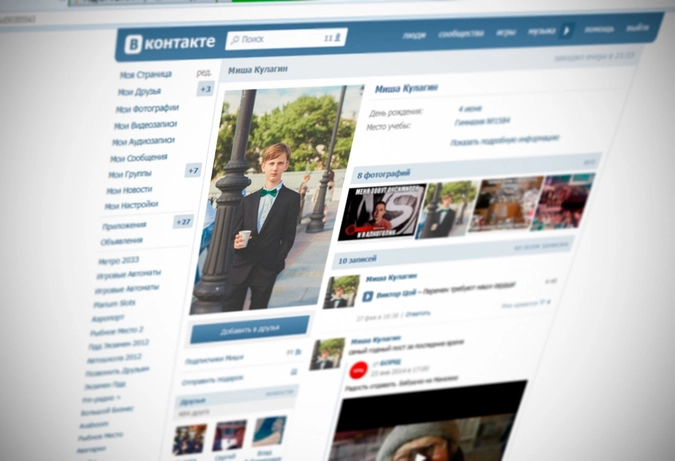Click the VKontakte logo in header
Viewport: 675px width, 461px height.
click(x=169, y=43)
